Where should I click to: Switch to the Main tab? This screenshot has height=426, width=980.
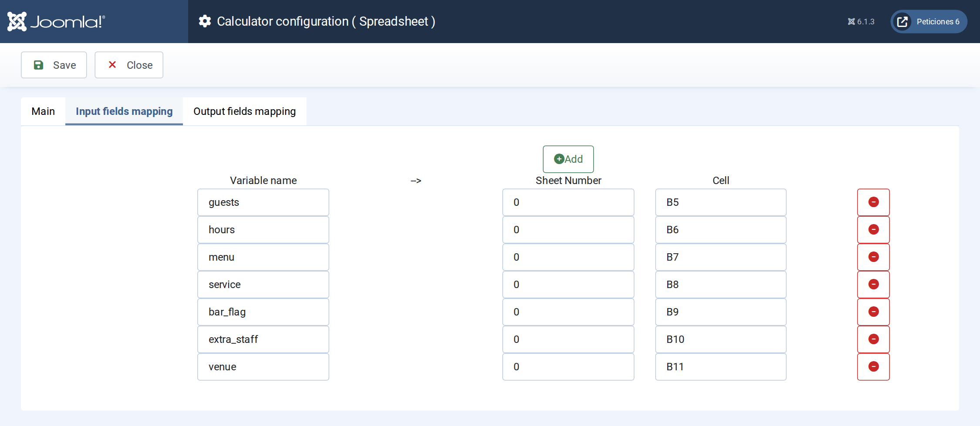[43, 111]
